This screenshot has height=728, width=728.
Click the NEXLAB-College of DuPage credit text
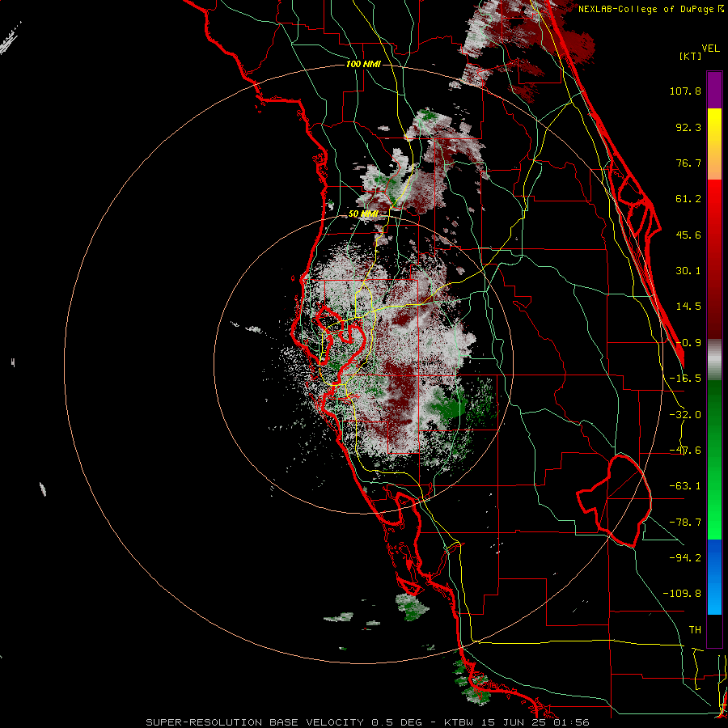646,9
